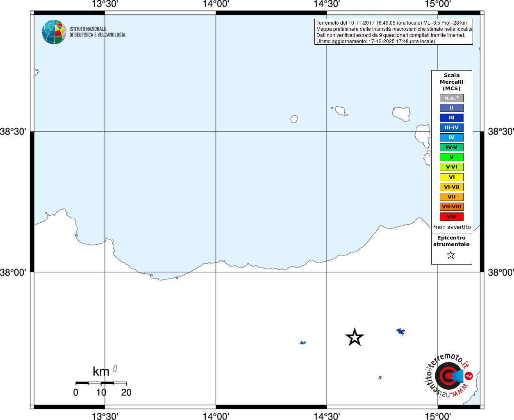Select the dark blue locality east of epicenter

[x=401, y=331]
